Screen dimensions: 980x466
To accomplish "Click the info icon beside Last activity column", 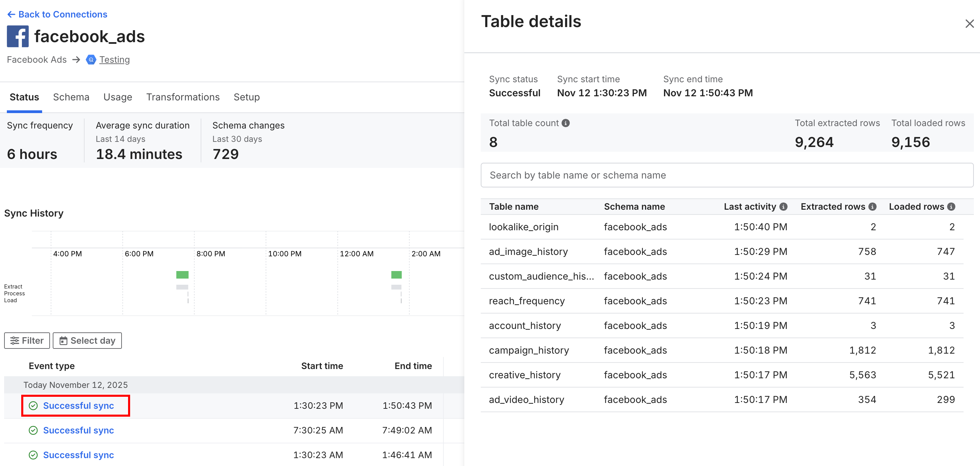I will [x=784, y=206].
